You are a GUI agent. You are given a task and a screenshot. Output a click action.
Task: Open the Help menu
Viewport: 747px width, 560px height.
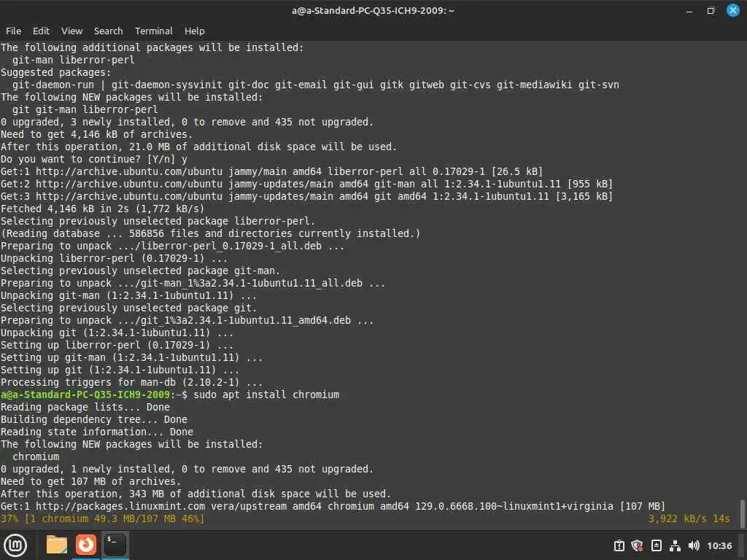pyautogui.click(x=194, y=31)
